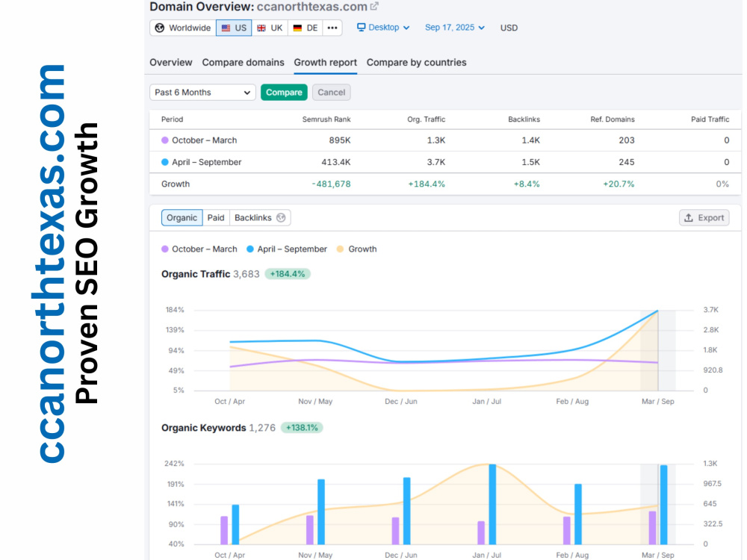Click the Organic Traffic 3,683 heading
This screenshot has width=747, height=560.
click(211, 274)
